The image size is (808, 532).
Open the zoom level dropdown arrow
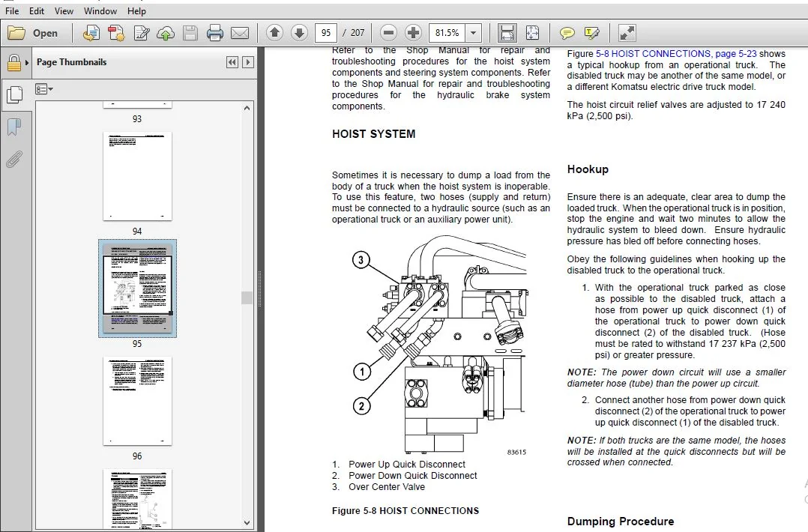473,33
